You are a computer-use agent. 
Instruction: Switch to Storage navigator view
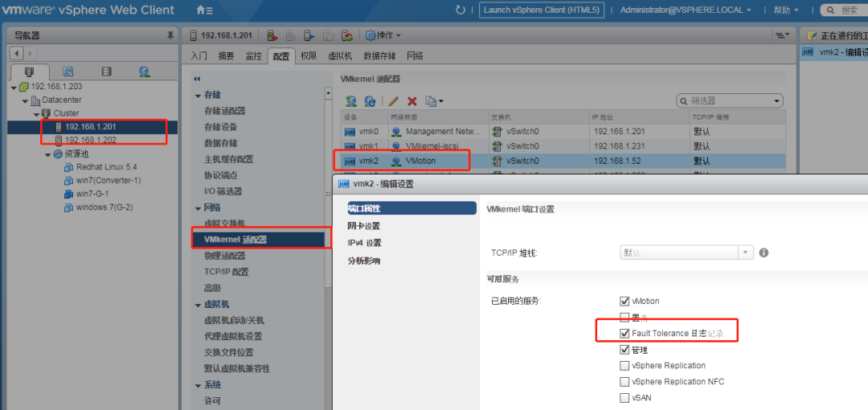point(106,72)
